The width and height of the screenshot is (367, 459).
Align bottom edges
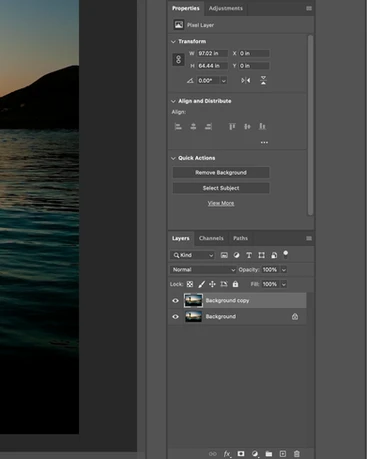(x=262, y=126)
